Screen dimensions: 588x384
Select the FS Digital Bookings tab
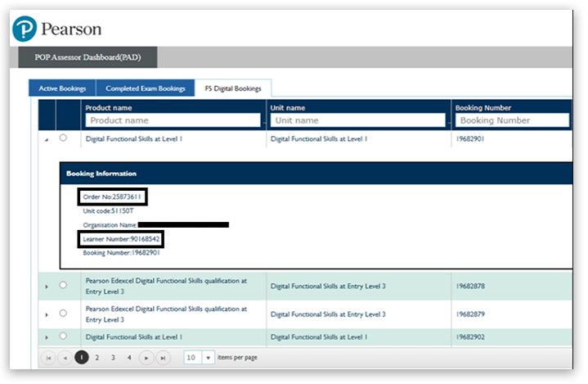(233, 88)
